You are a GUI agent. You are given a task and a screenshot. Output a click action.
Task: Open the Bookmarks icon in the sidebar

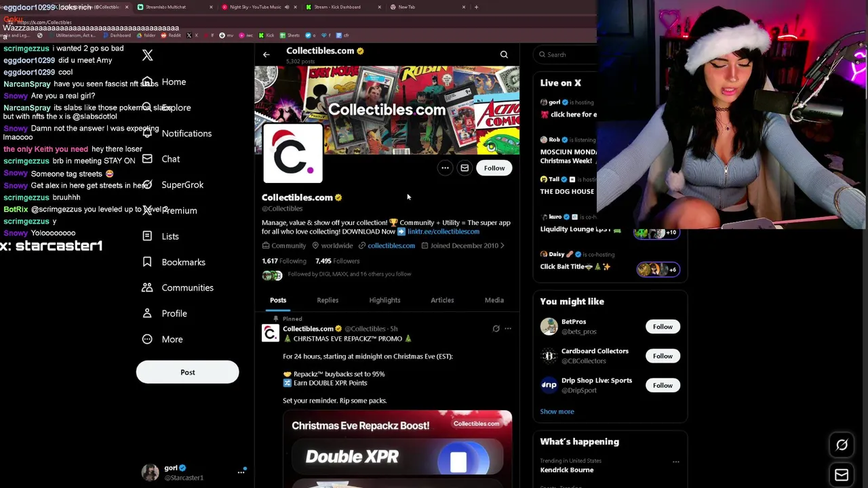coord(147,262)
